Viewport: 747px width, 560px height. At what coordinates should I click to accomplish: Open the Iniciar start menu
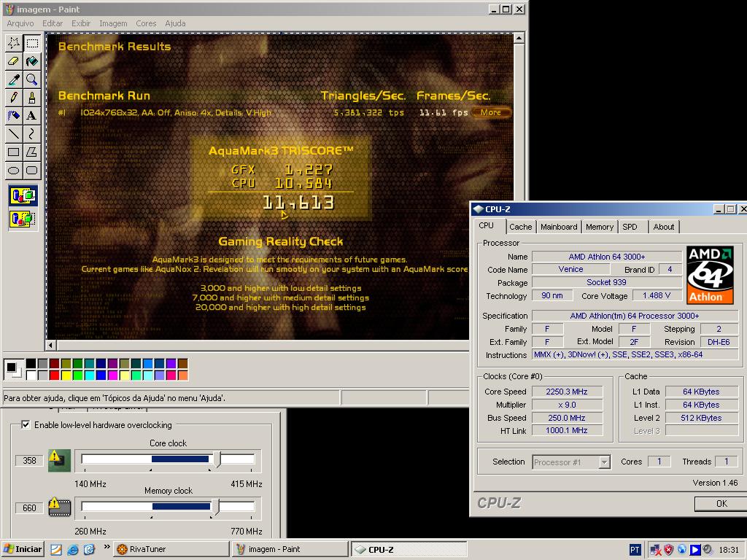[x=23, y=549]
